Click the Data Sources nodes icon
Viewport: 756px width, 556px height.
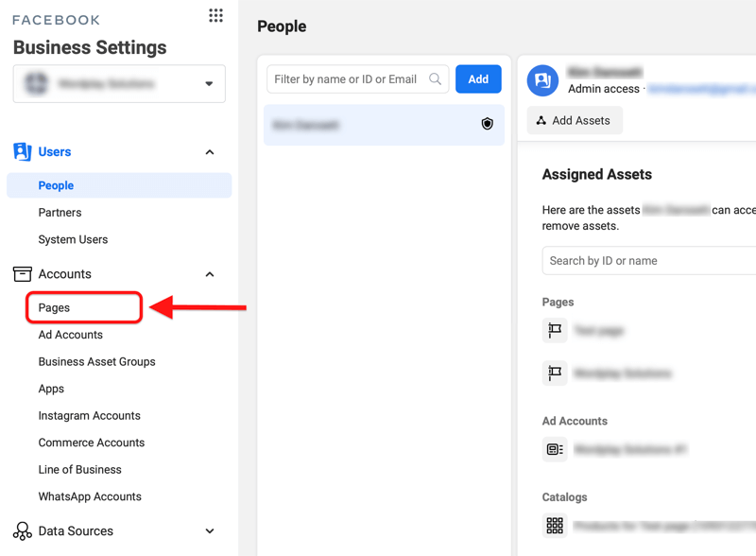pos(22,530)
